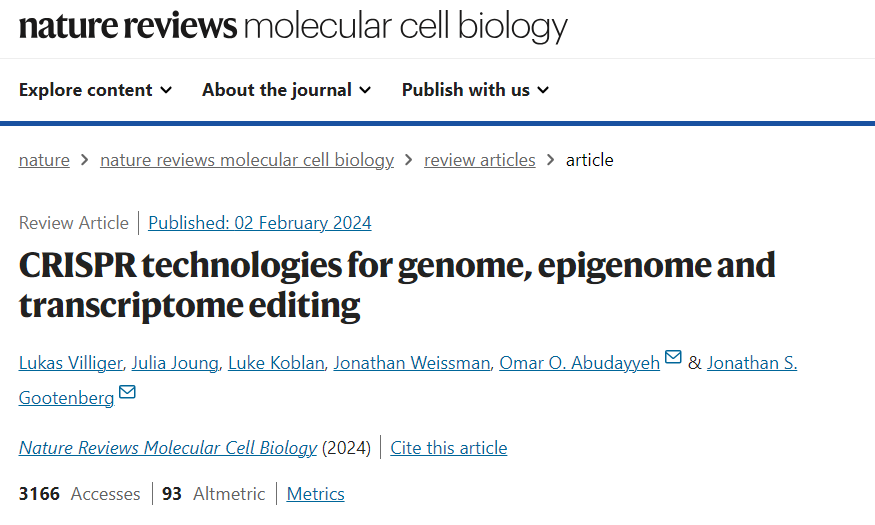Click the article title heading

[x=397, y=285]
